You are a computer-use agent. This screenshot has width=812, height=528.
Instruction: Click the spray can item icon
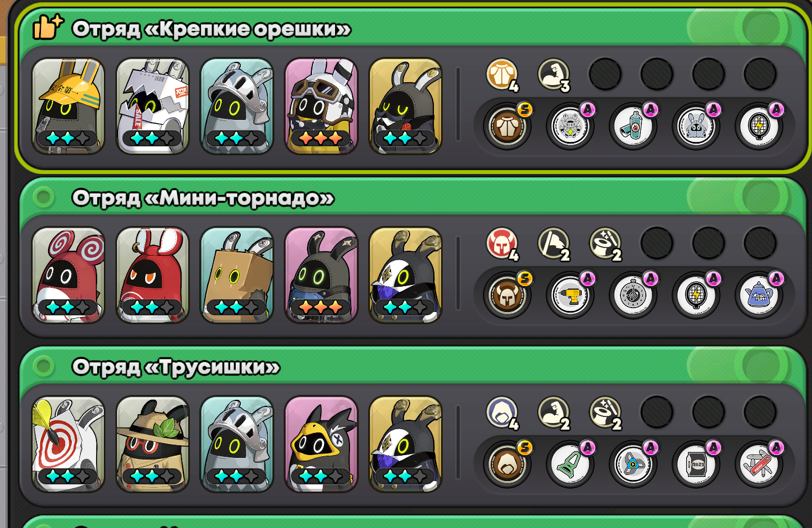tap(633, 126)
